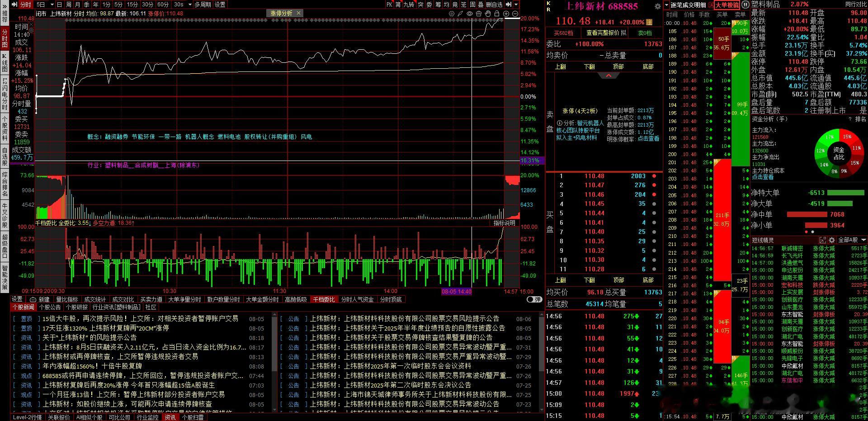Viewport: 868px width, 421px height.
Task: Click 查看完整报价 link
Action: click(604, 33)
